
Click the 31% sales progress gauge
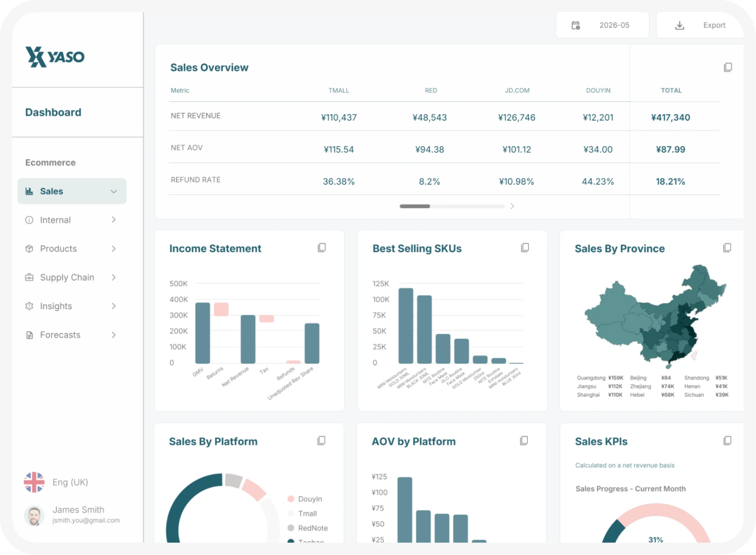[656, 524]
